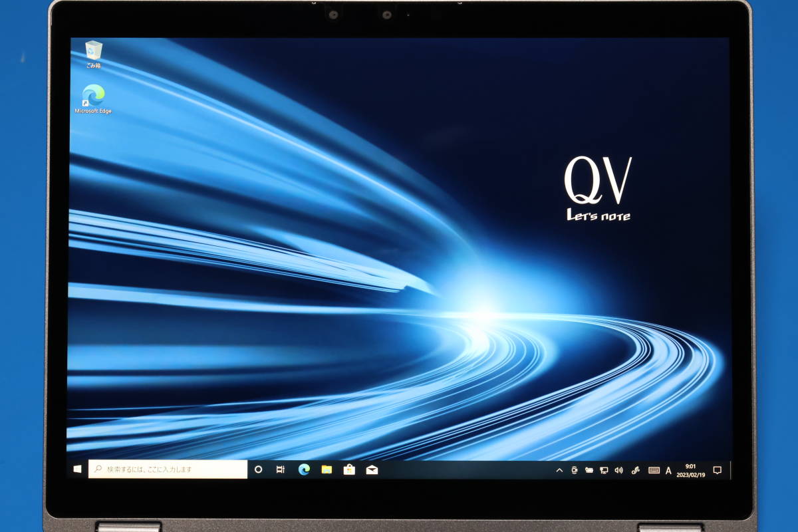Open the battery status tray icon
This screenshot has width=798, height=532.
click(x=589, y=470)
